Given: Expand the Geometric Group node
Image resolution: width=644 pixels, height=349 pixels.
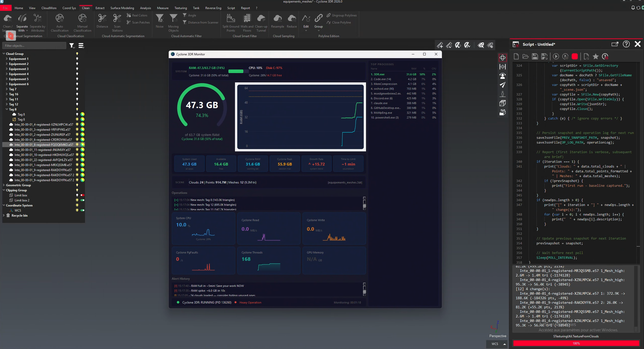Looking at the screenshot, I should 4,185.
